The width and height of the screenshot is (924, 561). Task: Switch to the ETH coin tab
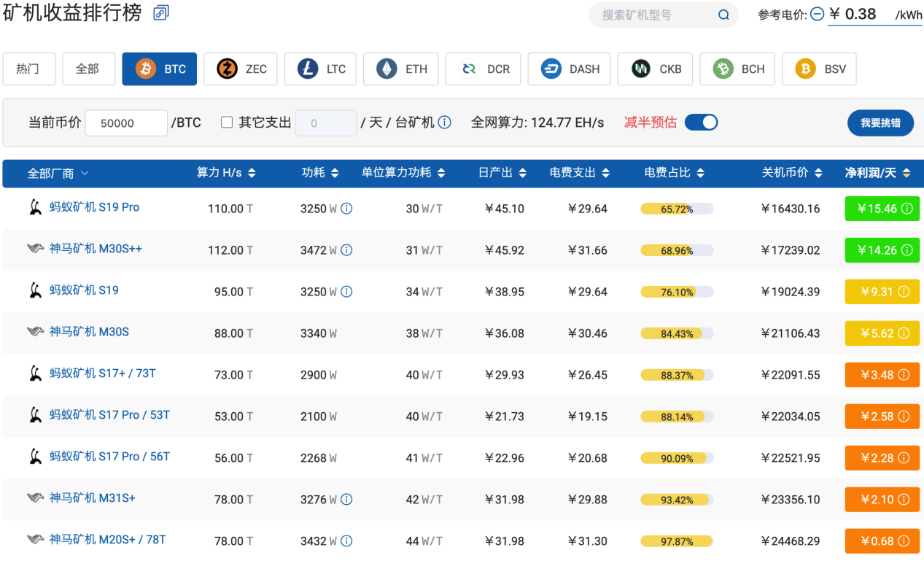pyautogui.click(x=401, y=69)
